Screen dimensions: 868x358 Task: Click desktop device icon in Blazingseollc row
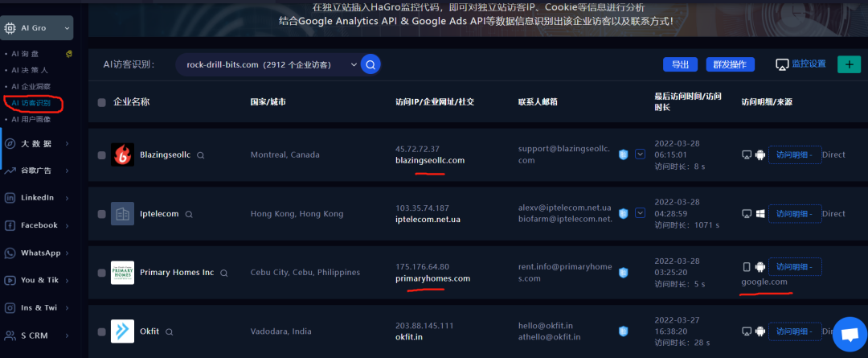(746, 154)
